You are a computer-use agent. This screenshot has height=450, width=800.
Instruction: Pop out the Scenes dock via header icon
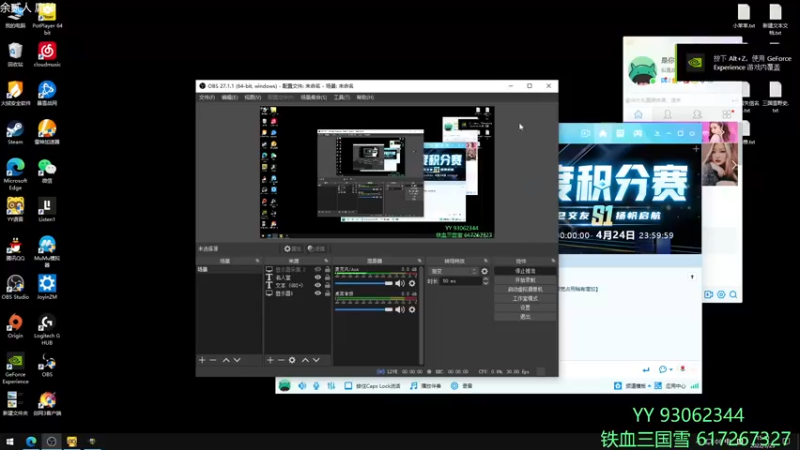[x=257, y=261]
